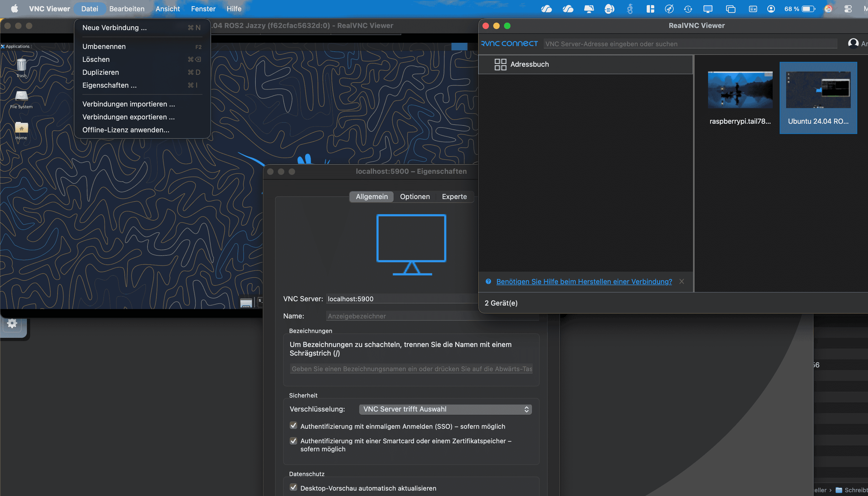Open the Applications menu in remote desktop
The width and height of the screenshot is (868, 496).
point(17,46)
